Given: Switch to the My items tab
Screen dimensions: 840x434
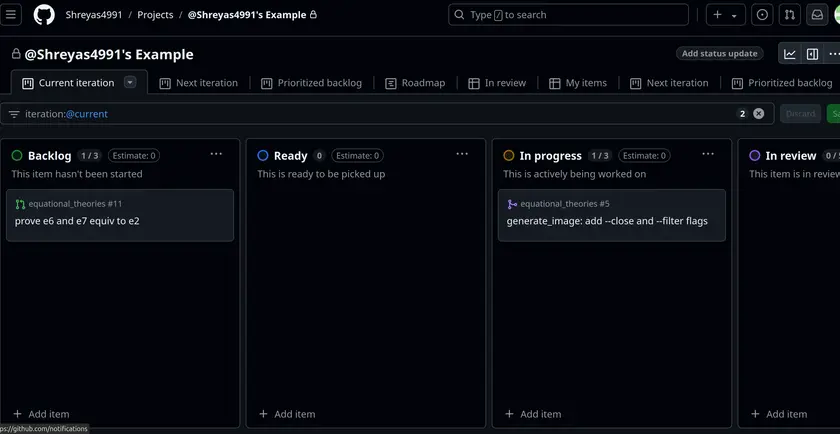Looking at the screenshot, I should coord(578,83).
